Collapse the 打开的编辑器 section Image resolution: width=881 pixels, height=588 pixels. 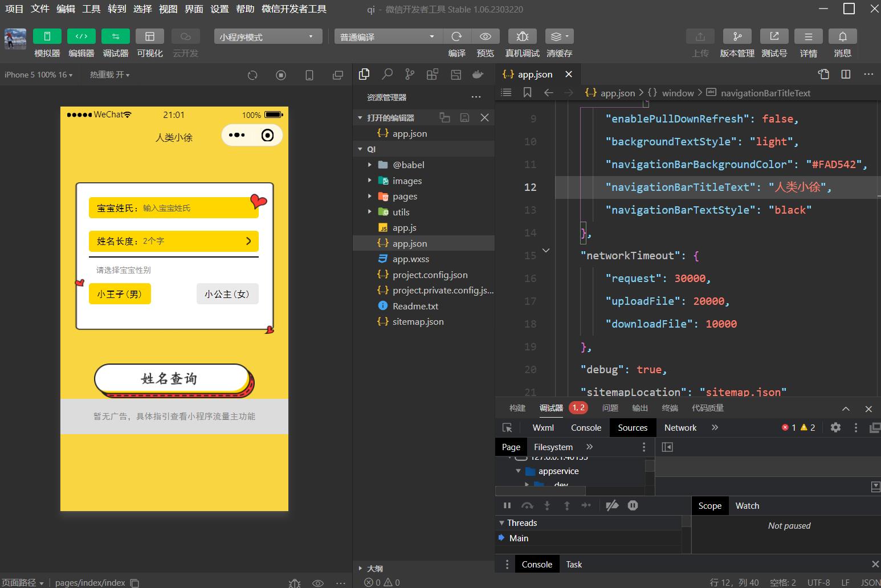360,118
